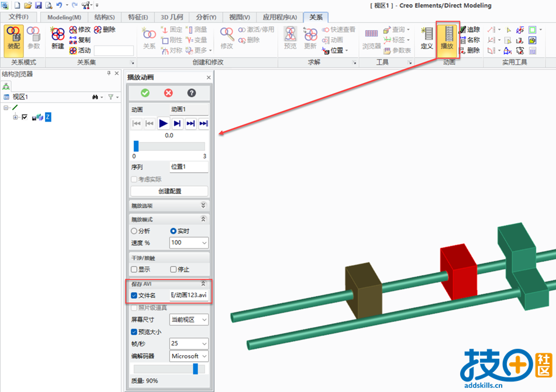Expand the Z node in structure tree

(15, 117)
